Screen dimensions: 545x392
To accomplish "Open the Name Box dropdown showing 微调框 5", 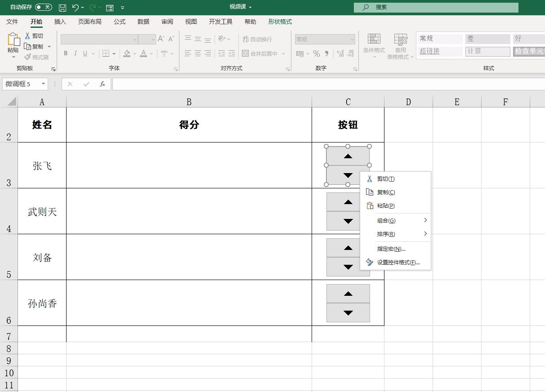I will pos(43,84).
